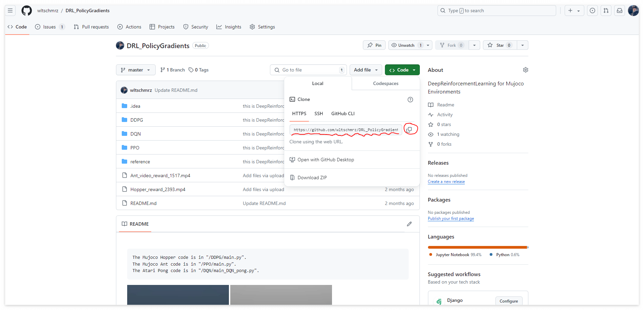Open the notifications inbox
The image size is (644, 310).
pyautogui.click(x=619, y=11)
